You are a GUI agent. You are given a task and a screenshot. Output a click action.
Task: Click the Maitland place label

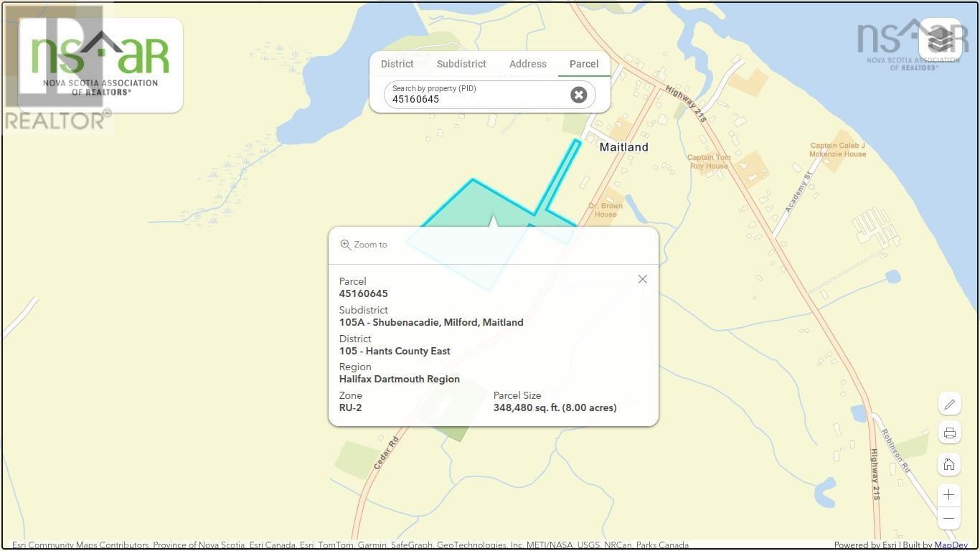click(x=623, y=147)
